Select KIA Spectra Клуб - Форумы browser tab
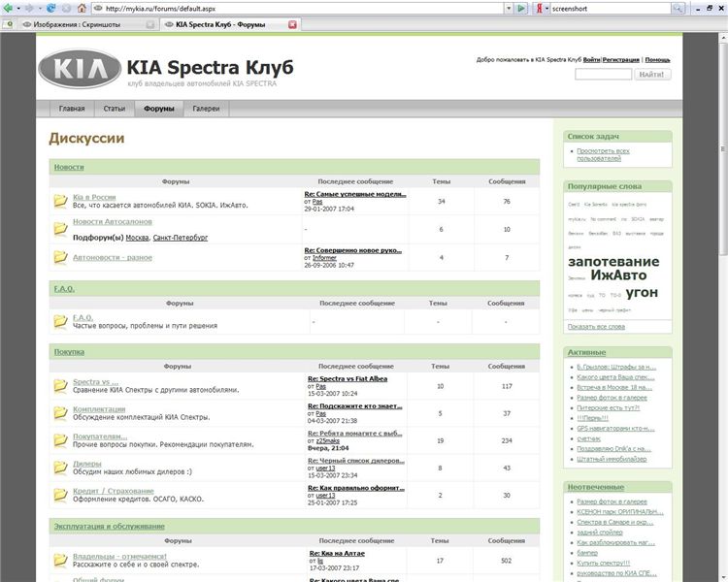This screenshot has width=728, height=582. pos(230,24)
